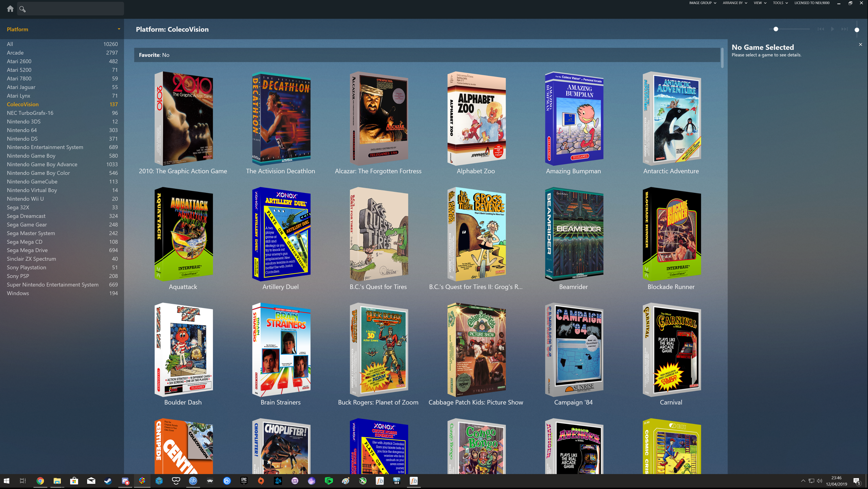
Task: Select Aquattack box art
Action: (x=183, y=234)
